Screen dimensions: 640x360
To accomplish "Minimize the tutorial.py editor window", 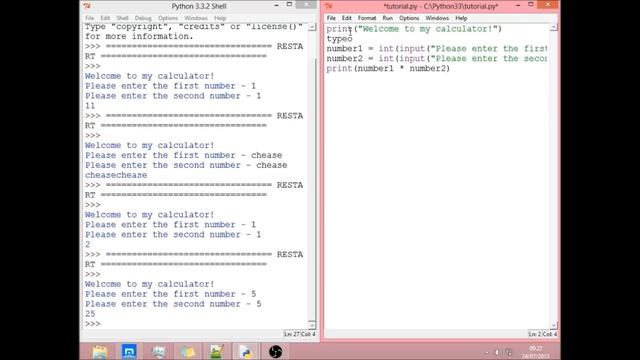I will tap(518, 5).
